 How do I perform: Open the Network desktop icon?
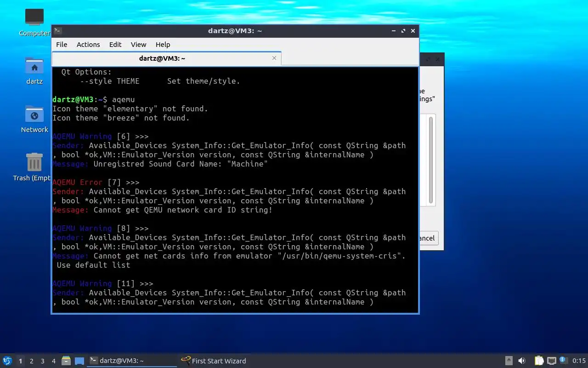tap(34, 119)
